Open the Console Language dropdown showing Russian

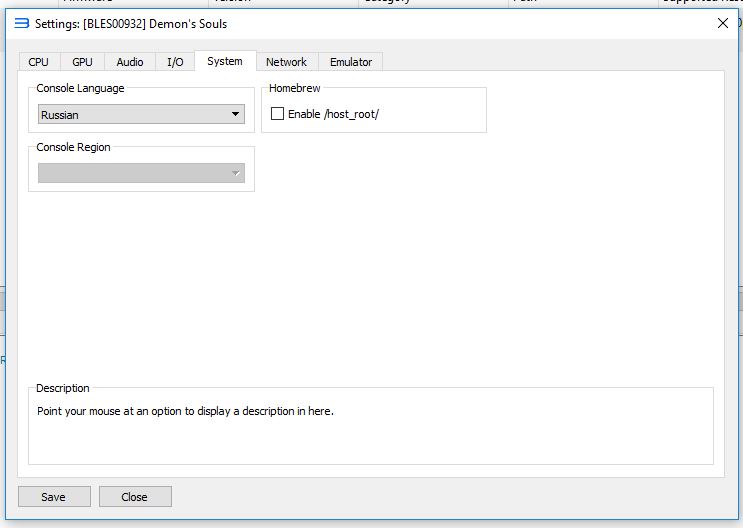(x=141, y=115)
